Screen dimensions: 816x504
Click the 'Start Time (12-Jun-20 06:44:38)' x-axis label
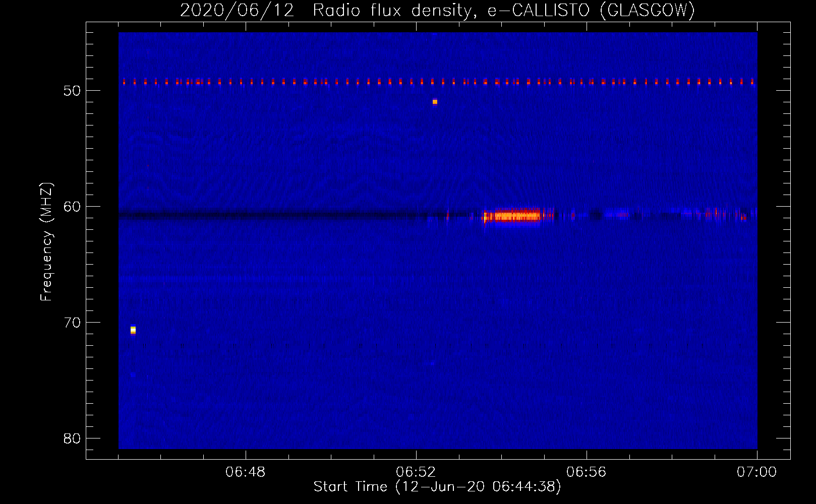[437, 487]
